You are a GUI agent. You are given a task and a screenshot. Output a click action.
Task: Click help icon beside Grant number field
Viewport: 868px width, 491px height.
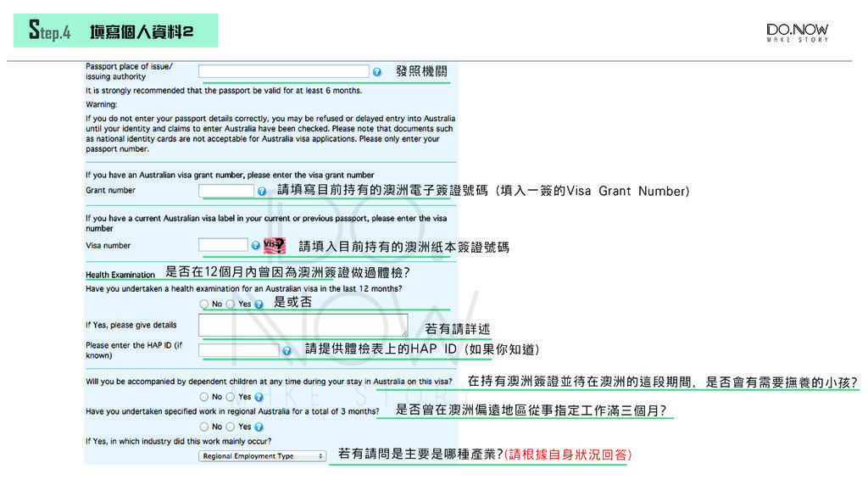pos(262,191)
